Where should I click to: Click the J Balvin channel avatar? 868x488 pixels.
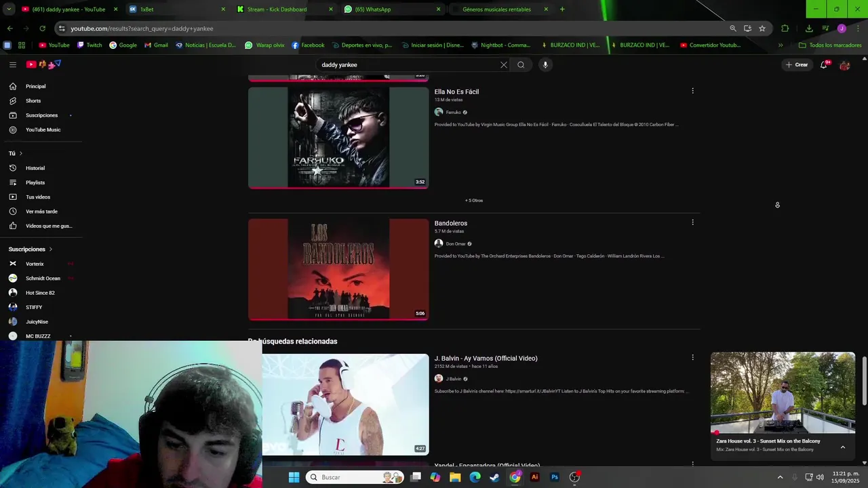[439, 379]
